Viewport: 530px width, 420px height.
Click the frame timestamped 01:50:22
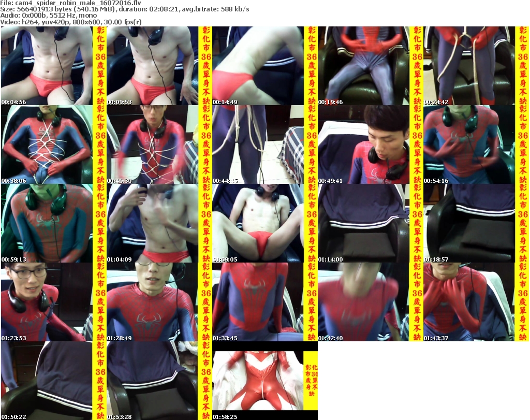click(x=54, y=381)
